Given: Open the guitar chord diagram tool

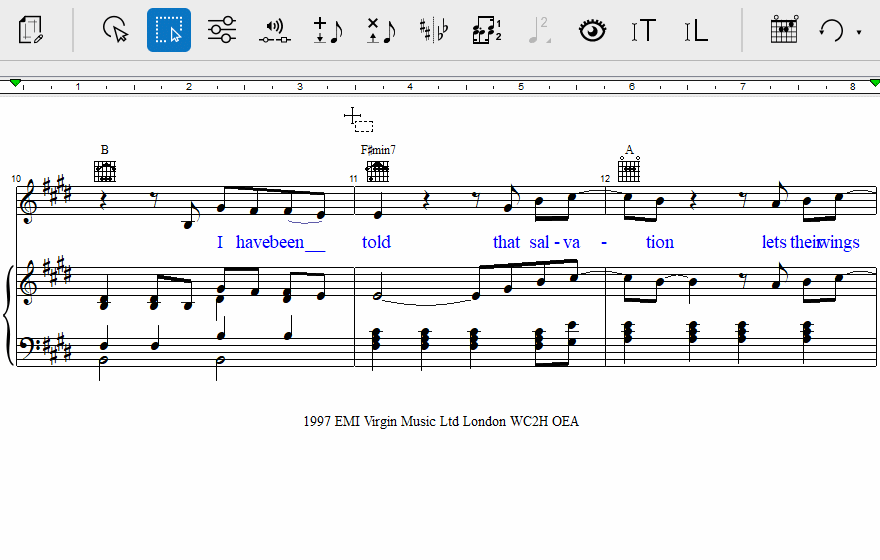Looking at the screenshot, I should [784, 30].
